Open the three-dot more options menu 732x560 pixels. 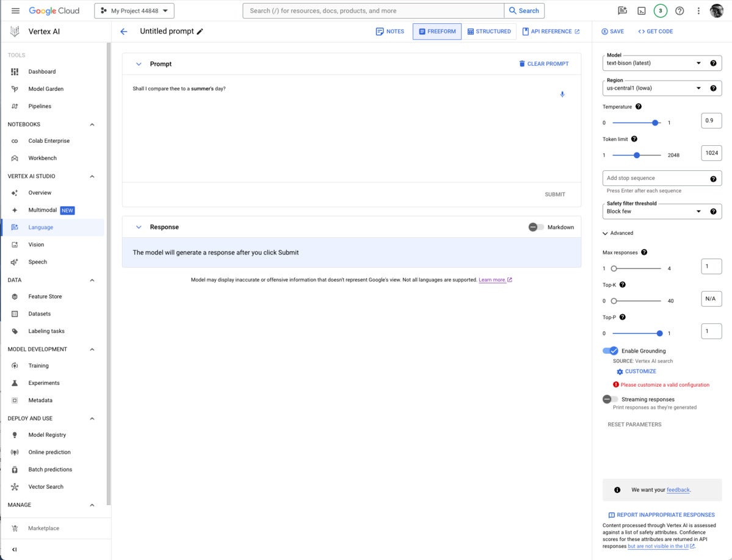click(x=698, y=11)
